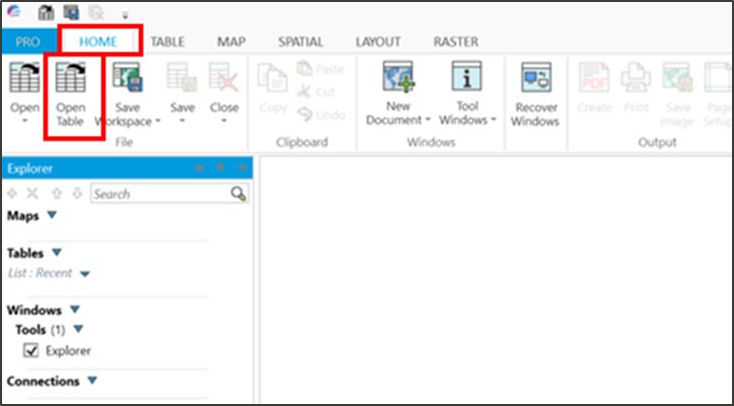Expand the Connections section arrow
The height and width of the screenshot is (406, 734).
(x=92, y=380)
